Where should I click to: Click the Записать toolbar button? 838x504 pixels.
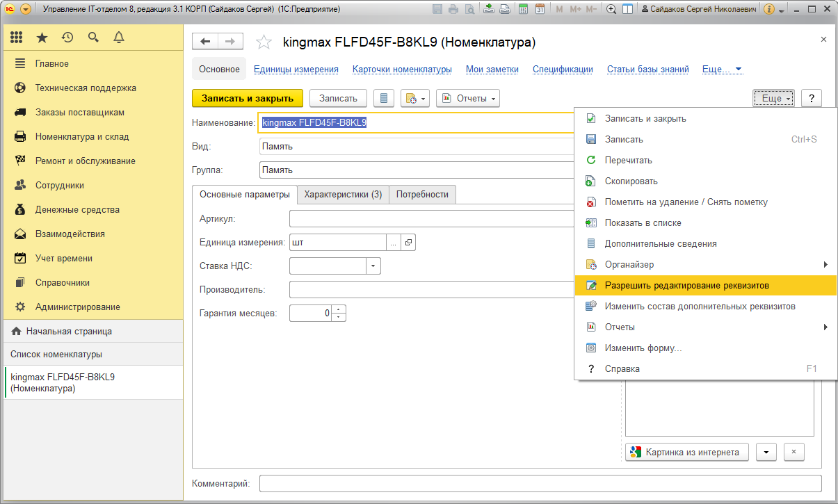click(338, 99)
